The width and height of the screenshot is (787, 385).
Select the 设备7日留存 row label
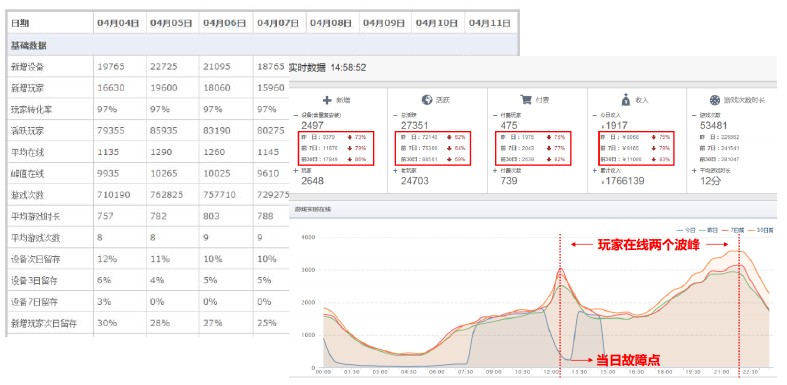[35, 302]
